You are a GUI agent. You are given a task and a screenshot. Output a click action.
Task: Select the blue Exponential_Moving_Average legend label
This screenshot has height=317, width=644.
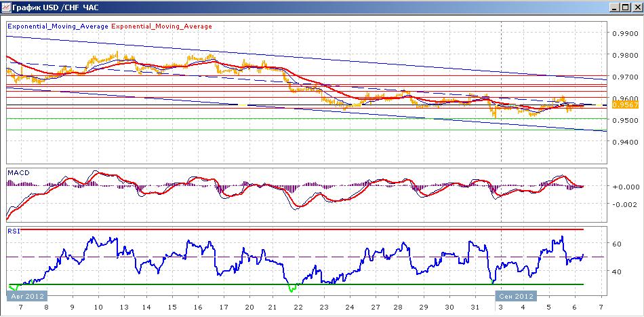tap(58, 26)
